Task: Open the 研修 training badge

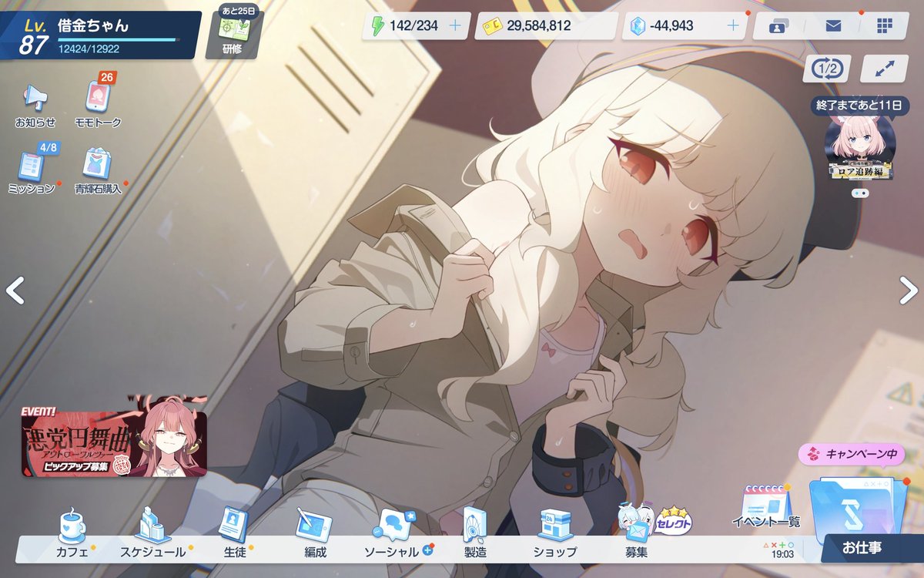Action: (x=233, y=35)
